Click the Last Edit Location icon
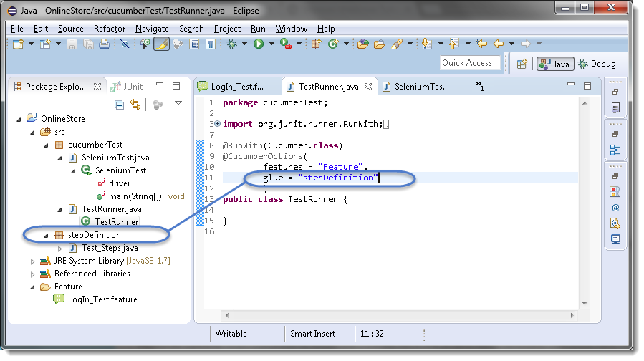 481,44
